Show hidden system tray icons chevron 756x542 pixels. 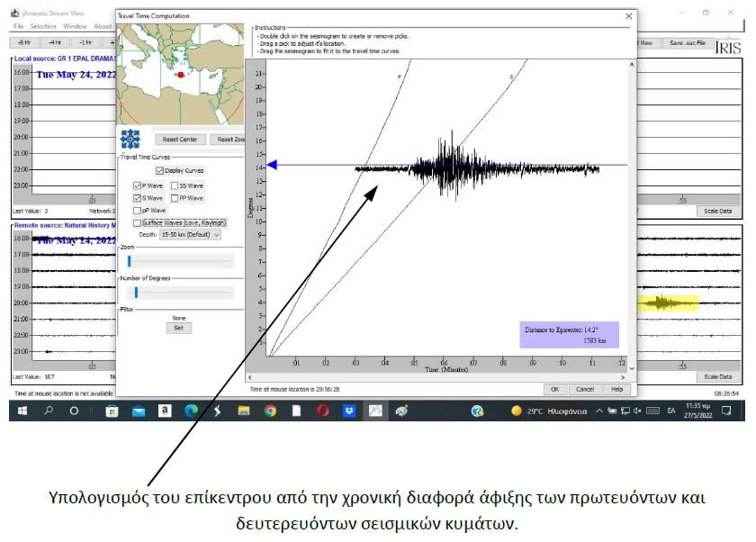click(x=599, y=411)
